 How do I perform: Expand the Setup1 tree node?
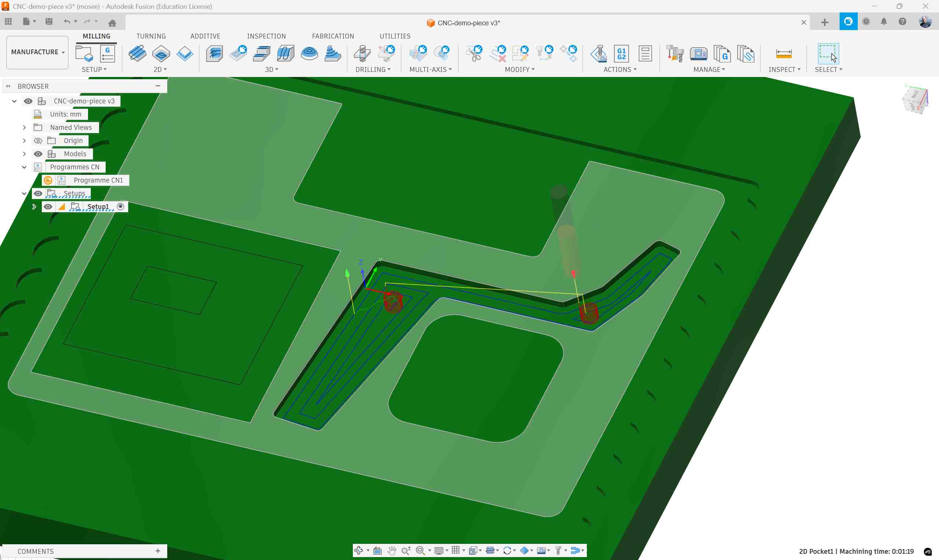coord(34,207)
